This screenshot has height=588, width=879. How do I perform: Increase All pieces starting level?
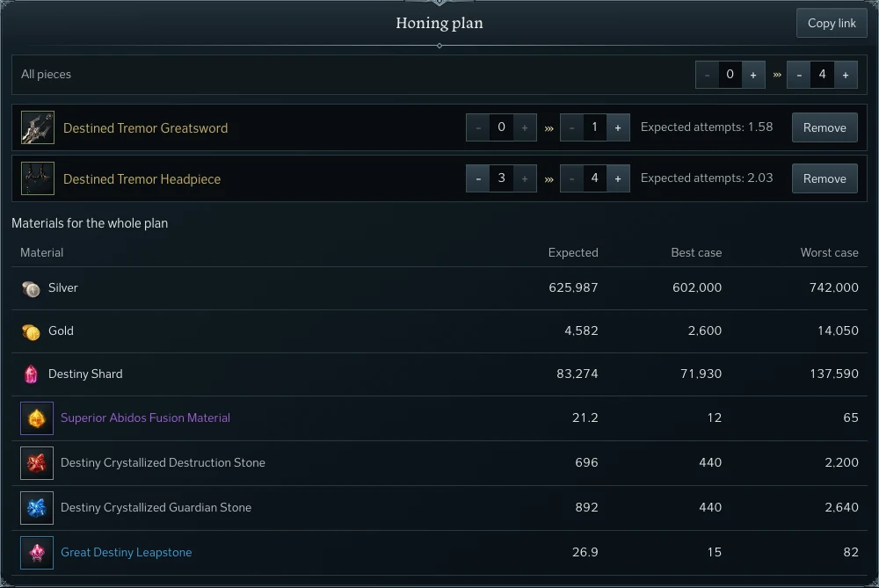click(x=753, y=75)
